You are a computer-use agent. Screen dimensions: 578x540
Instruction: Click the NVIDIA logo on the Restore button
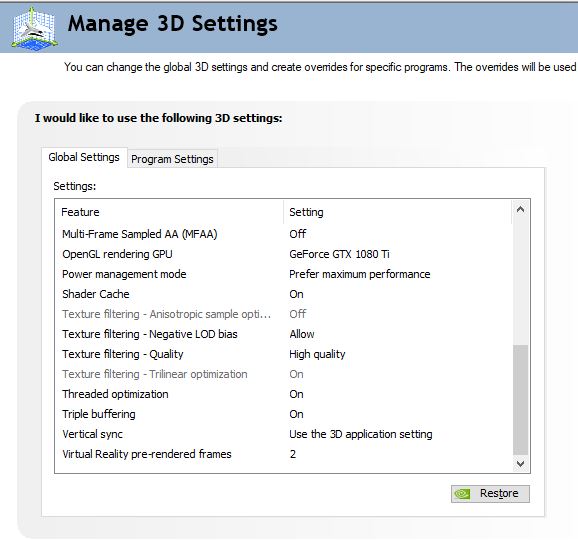coord(462,494)
